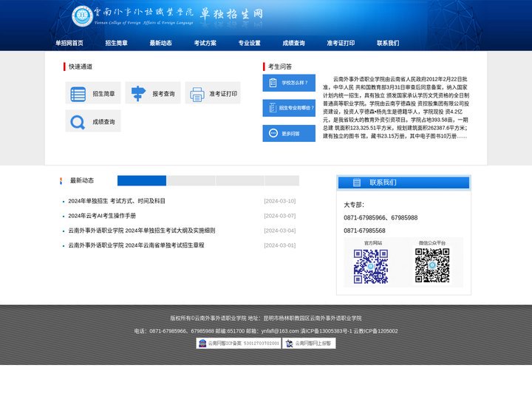Open news 2024年单独招生考试大纲及实施细则

pyautogui.click(x=141, y=231)
